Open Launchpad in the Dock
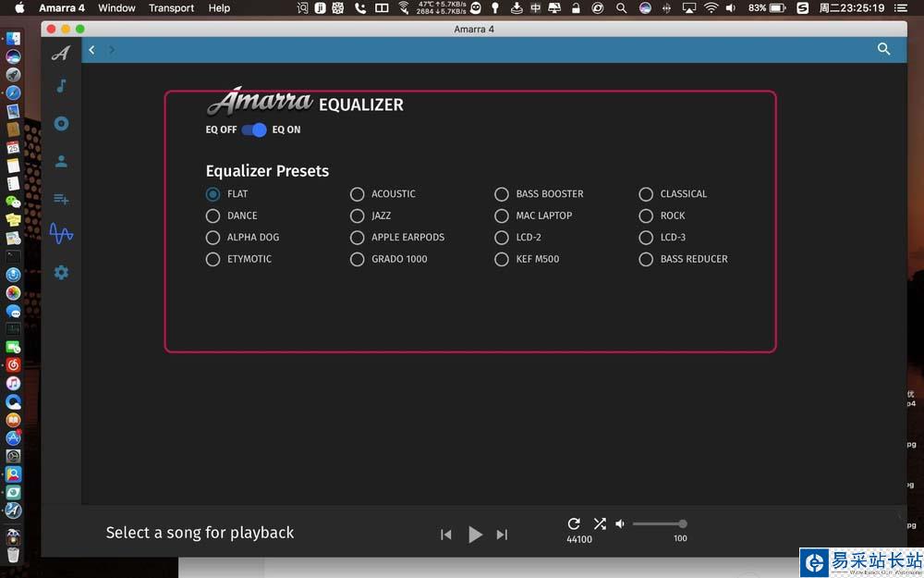 pos(13,75)
